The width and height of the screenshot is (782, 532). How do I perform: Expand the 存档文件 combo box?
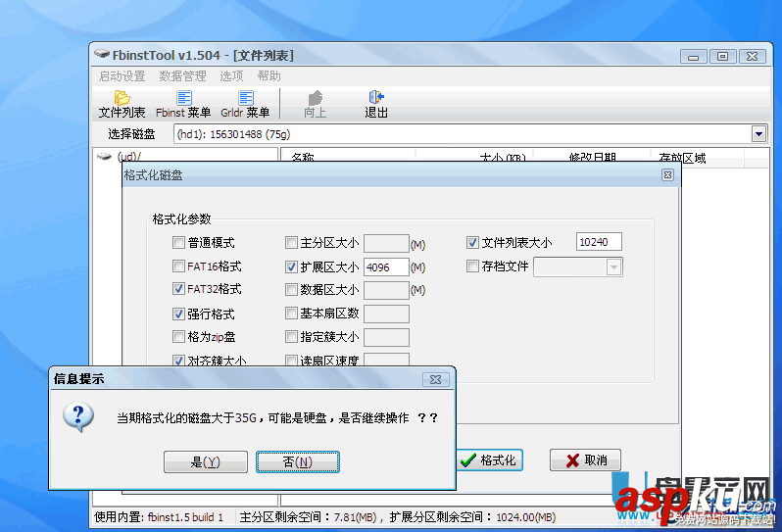click(613, 267)
